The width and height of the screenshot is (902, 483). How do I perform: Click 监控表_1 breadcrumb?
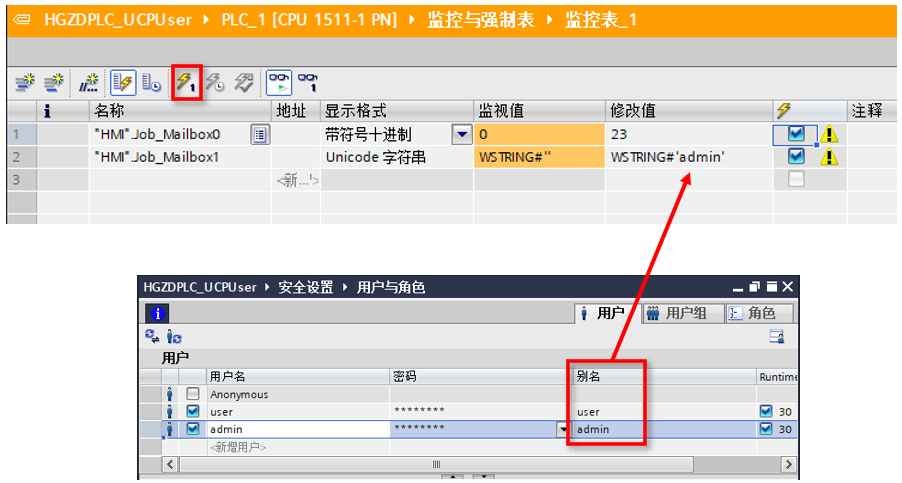click(x=601, y=20)
